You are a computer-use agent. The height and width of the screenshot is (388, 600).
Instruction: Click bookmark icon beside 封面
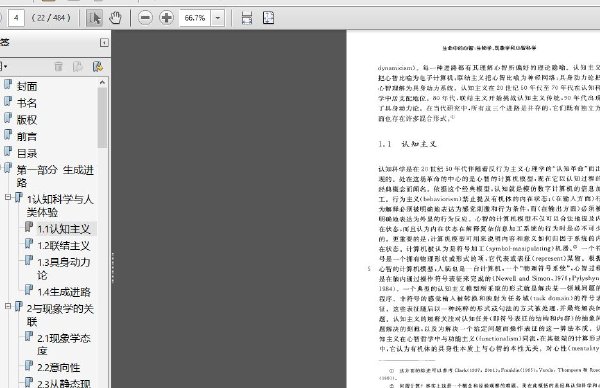[x=8, y=85]
